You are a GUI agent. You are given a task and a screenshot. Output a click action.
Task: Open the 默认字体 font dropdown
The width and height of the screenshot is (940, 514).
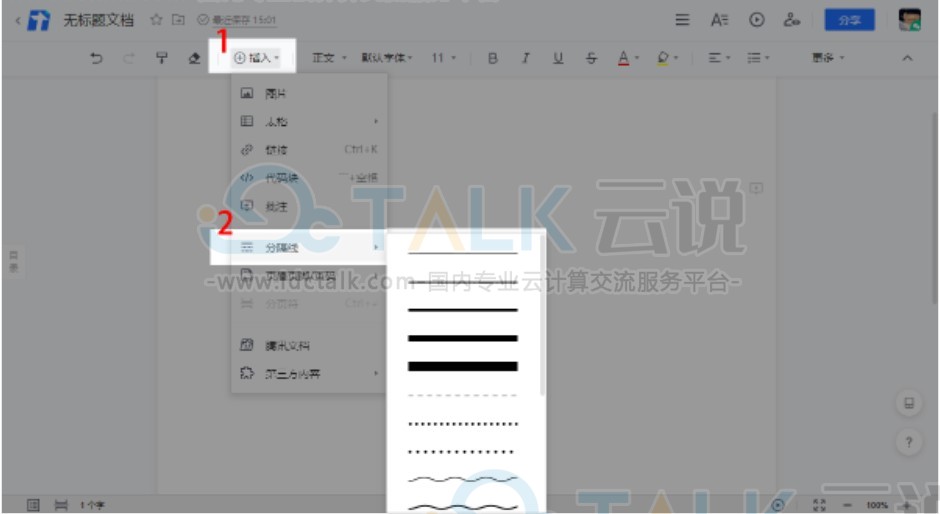click(x=387, y=58)
